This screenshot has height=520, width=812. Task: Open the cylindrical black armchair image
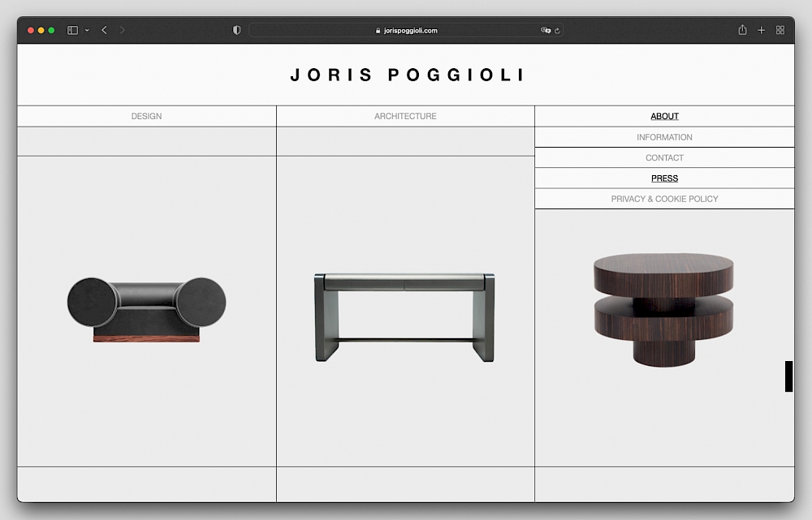tap(146, 310)
